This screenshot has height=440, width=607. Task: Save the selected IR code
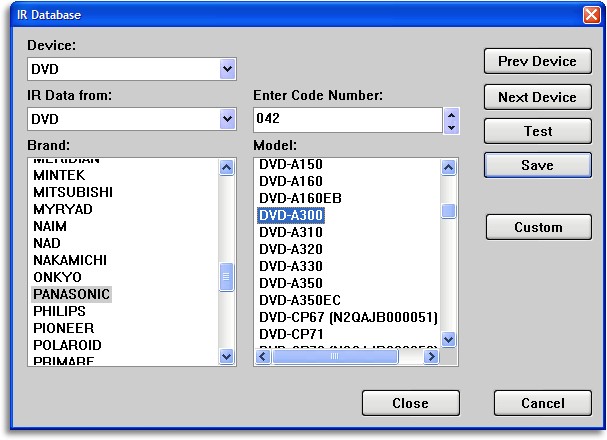pos(537,165)
